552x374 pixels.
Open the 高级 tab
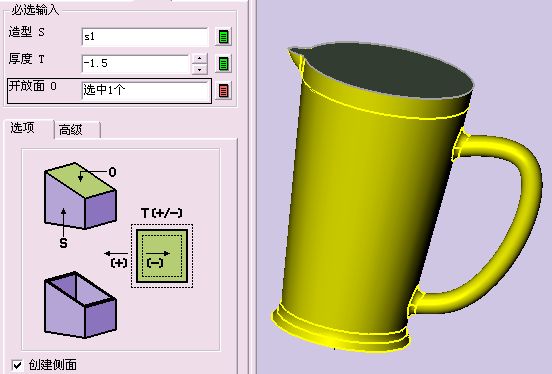71,130
